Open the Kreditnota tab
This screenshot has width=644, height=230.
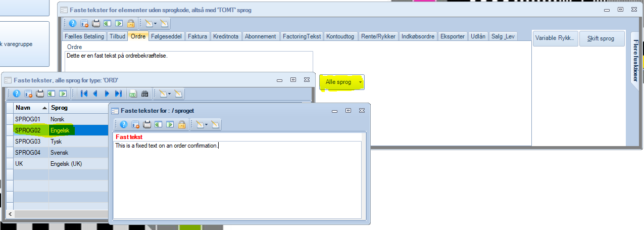tap(226, 36)
